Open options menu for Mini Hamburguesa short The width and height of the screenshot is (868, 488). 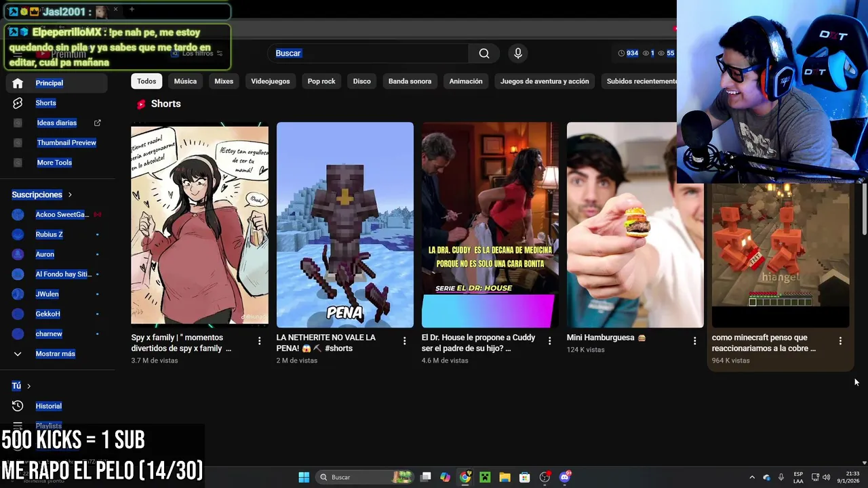click(x=694, y=341)
